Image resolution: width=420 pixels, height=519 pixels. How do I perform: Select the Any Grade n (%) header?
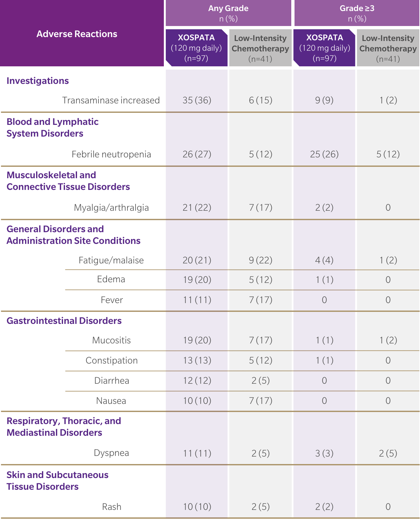pyautogui.click(x=228, y=13)
